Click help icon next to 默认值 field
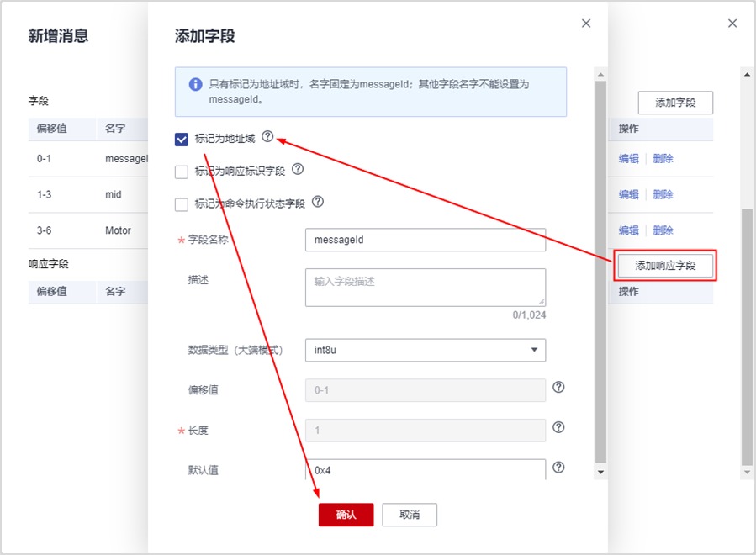 click(558, 468)
